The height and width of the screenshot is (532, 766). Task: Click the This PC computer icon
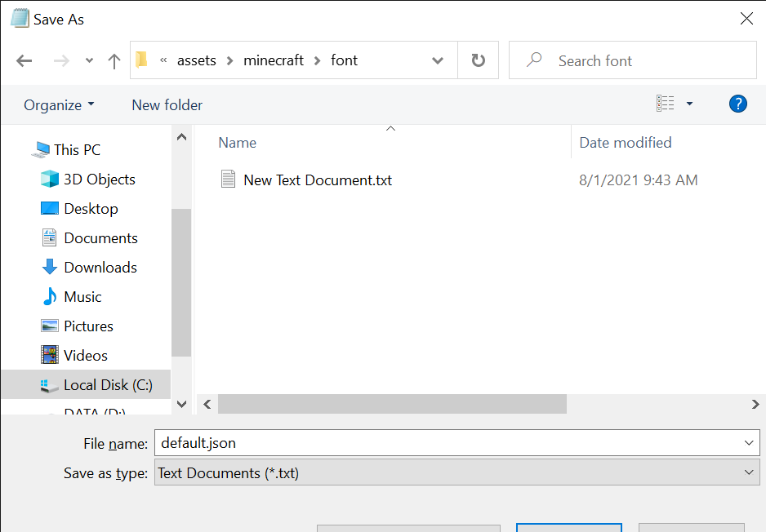[x=41, y=149]
